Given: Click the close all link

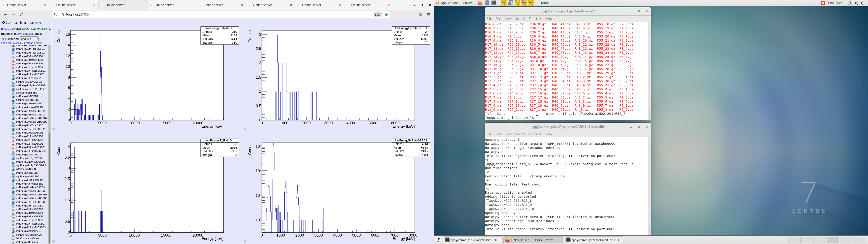Looking at the screenshot, I should click(18, 43).
